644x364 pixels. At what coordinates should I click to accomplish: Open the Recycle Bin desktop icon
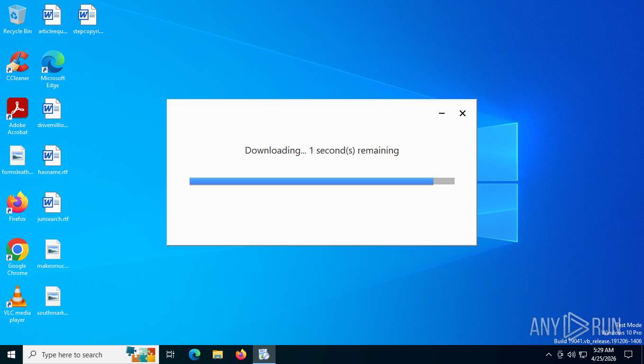point(18,19)
